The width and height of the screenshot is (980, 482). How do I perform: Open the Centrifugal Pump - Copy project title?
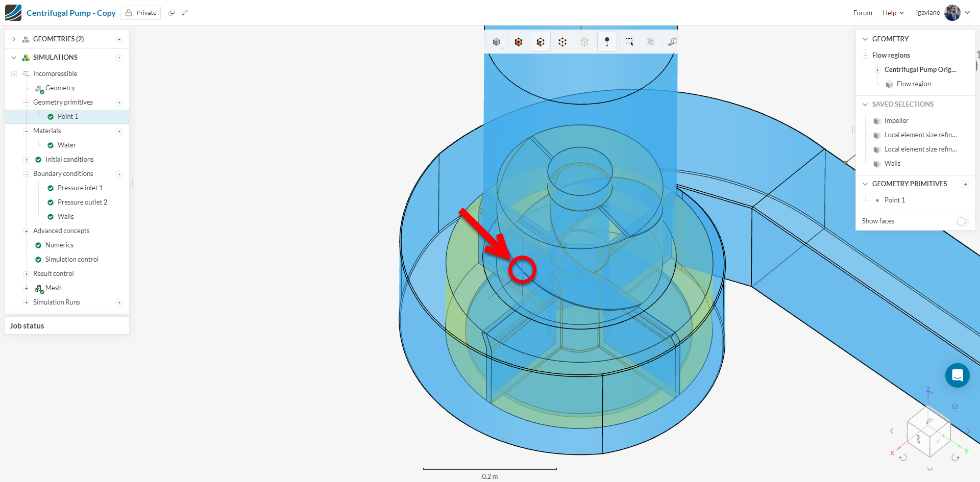[71, 13]
